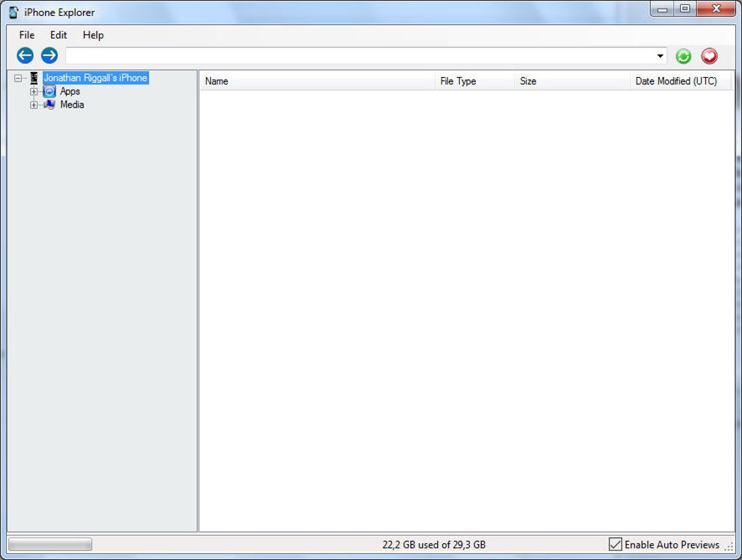
Task: Open the Edit menu
Action: point(58,35)
